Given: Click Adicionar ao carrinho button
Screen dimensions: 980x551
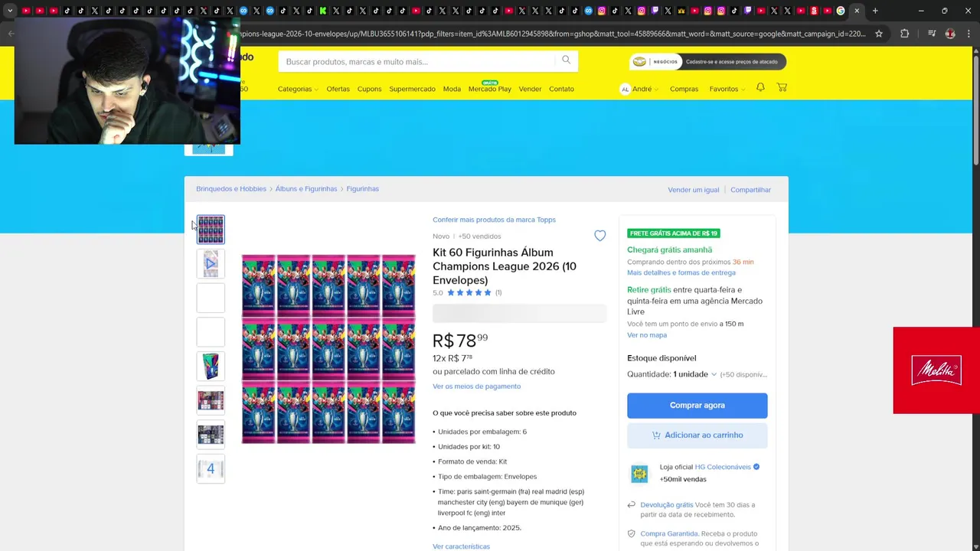Looking at the screenshot, I should click(697, 435).
